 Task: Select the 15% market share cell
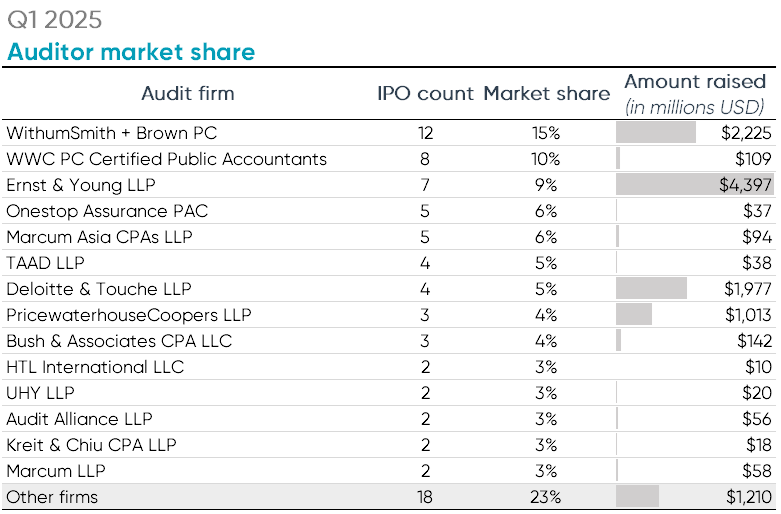(546, 133)
